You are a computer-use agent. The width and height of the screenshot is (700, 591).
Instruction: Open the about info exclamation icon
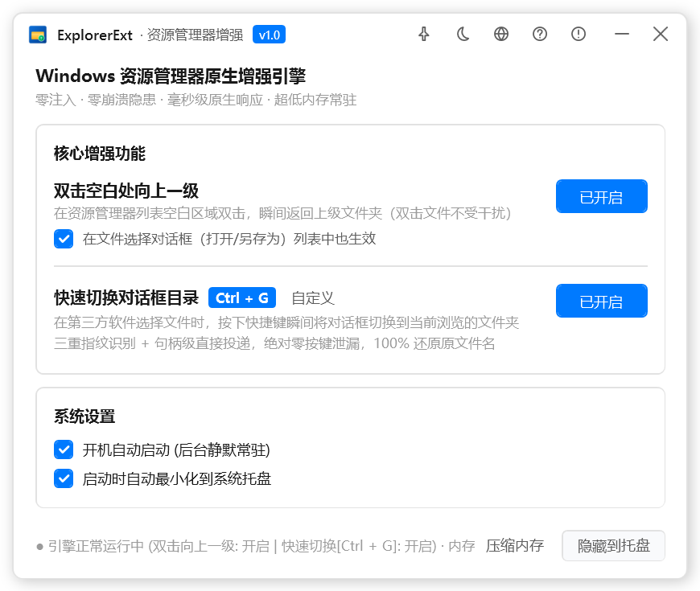tap(579, 35)
